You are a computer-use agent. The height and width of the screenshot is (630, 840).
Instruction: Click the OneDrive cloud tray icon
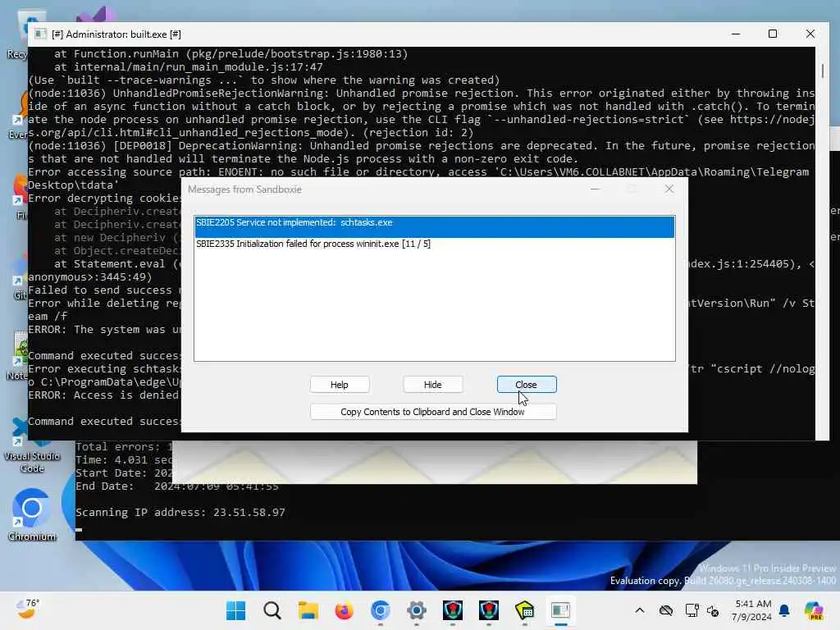[666, 610]
